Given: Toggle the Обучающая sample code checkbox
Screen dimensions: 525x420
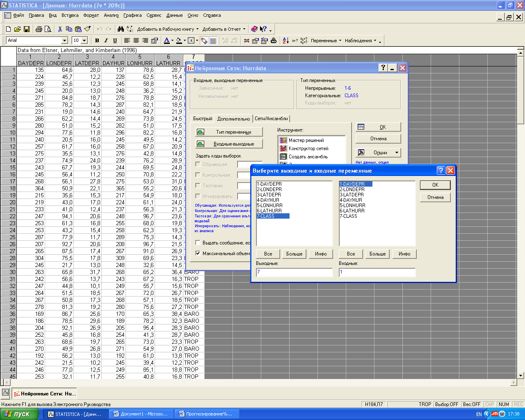Looking at the screenshot, I should click(x=198, y=164).
